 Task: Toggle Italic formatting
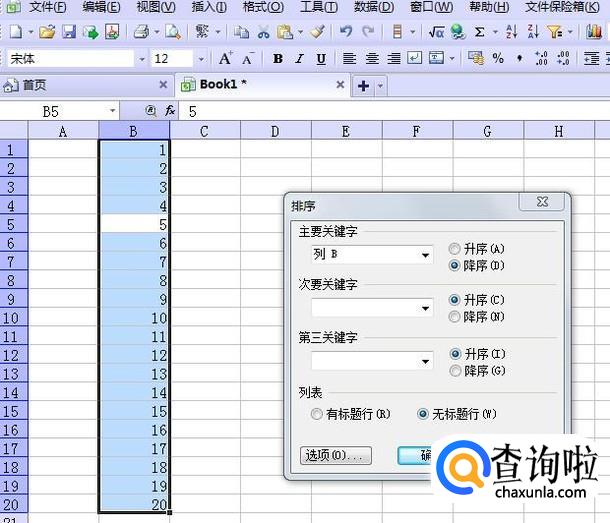[x=299, y=59]
